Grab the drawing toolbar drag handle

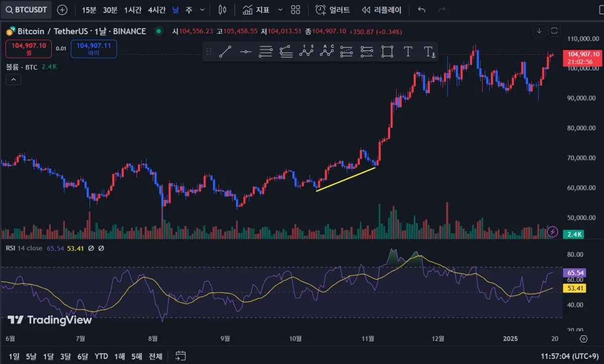click(209, 51)
